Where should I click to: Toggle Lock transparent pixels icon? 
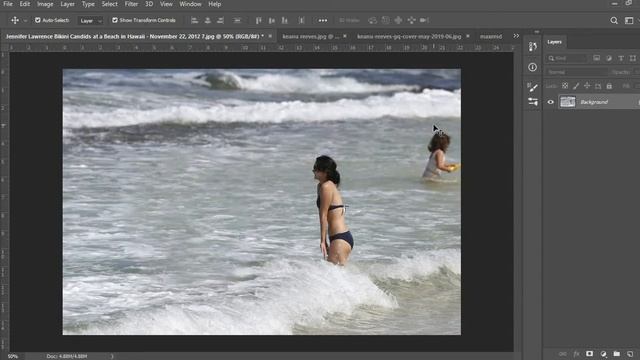coord(565,86)
